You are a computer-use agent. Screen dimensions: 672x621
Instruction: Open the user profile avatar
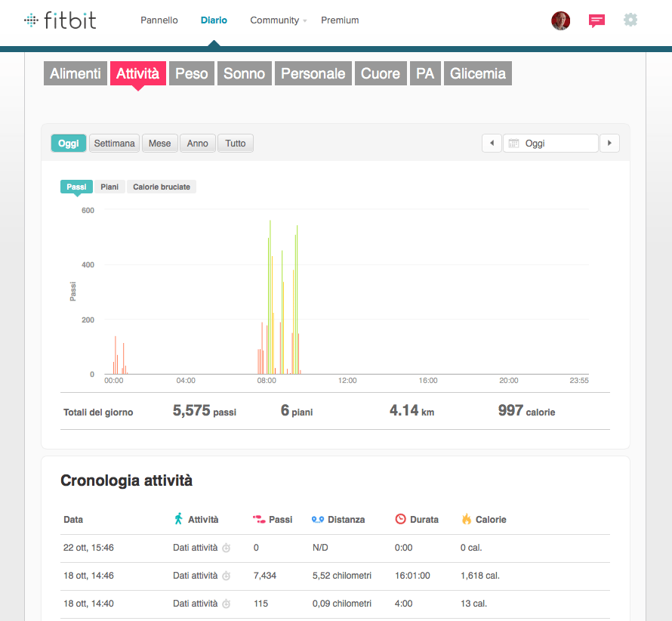560,20
